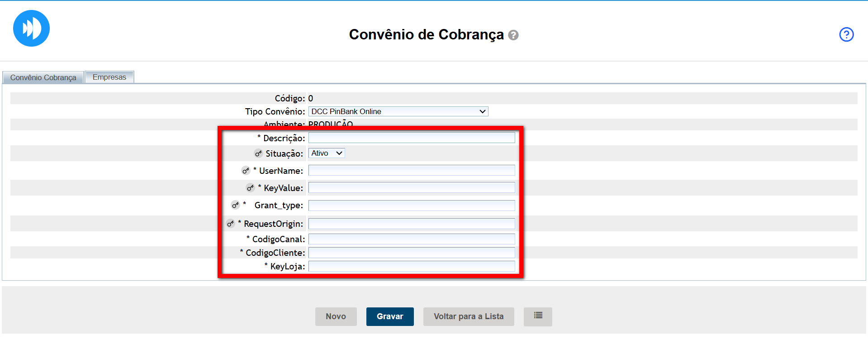Click the blue fast-forward logo icon
This screenshot has height=340, width=868.
tap(31, 29)
